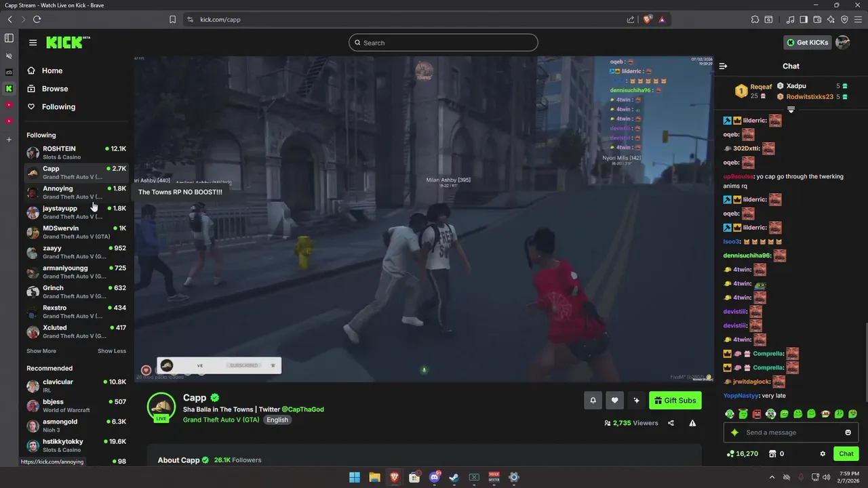Viewport: 868px width, 488px height.
Task: Open Brave Leo AI sparkle icon
Action: point(831,19)
